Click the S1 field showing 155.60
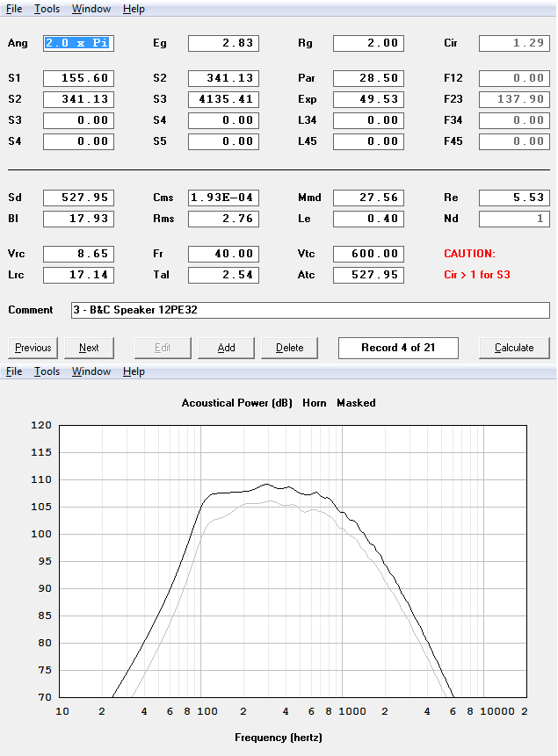558x756 pixels. click(x=79, y=78)
